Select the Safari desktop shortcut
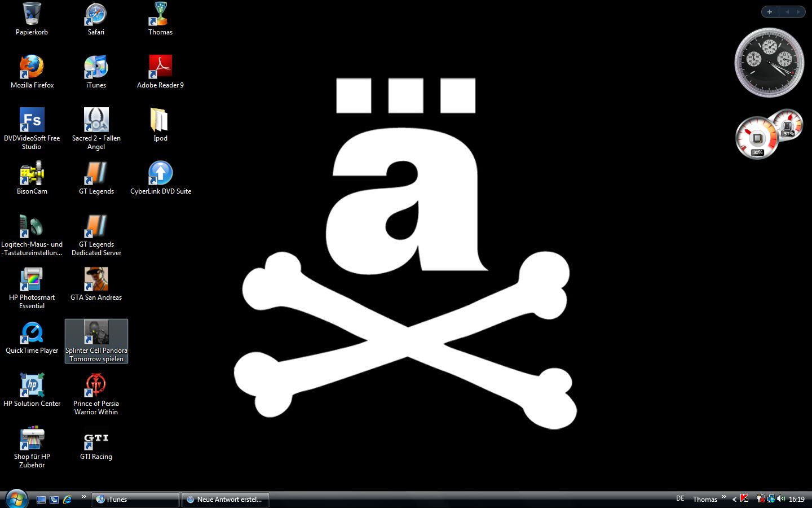Viewport: 812px width, 508px height. [96, 19]
